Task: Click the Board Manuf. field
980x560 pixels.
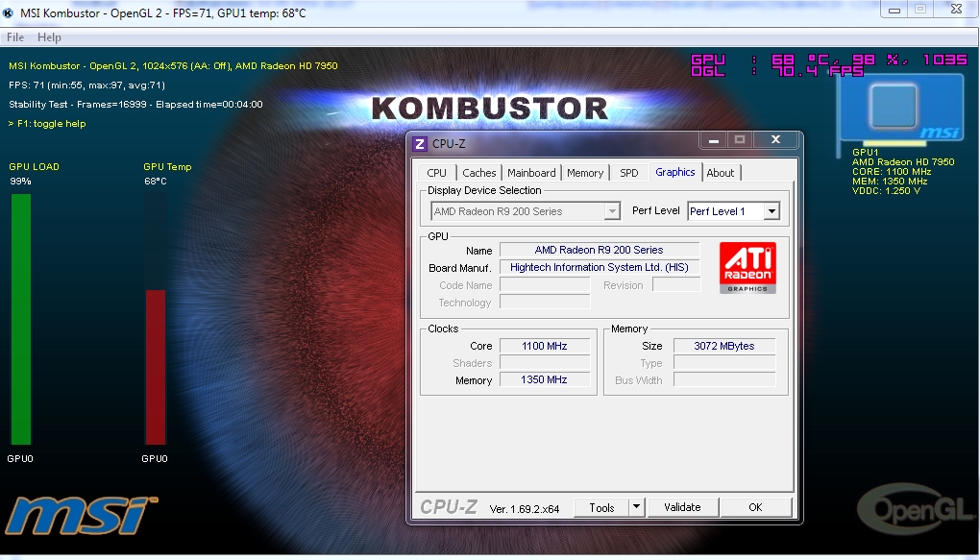Action: click(x=599, y=267)
